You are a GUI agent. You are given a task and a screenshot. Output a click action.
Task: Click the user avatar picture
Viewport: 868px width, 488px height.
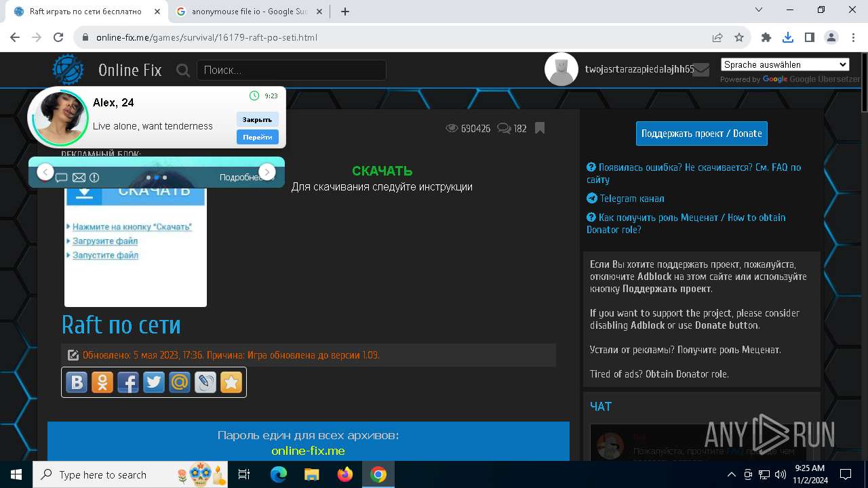coord(561,69)
